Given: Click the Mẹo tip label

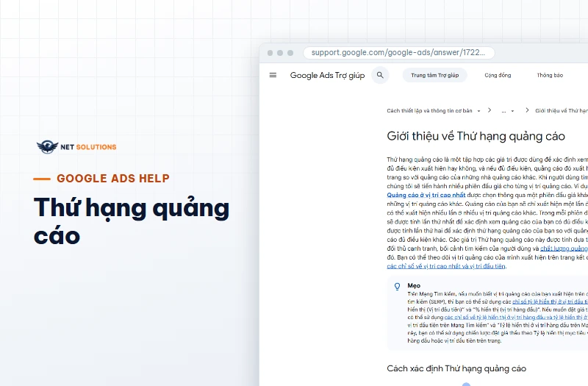Looking at the screenshot, I should 414,285.
